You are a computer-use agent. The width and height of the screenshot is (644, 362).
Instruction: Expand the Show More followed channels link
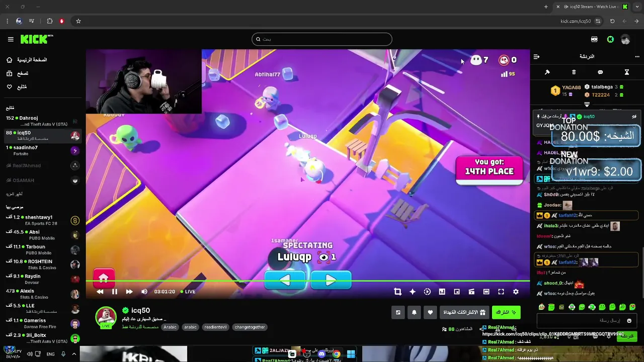[x=14, y=194]
